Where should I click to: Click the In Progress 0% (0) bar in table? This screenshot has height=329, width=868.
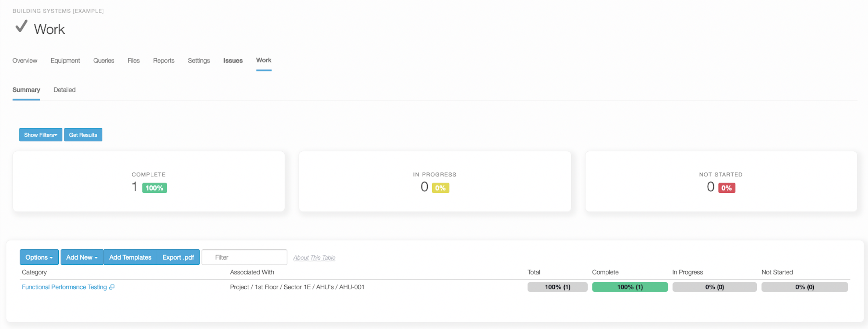coord(715,287)
